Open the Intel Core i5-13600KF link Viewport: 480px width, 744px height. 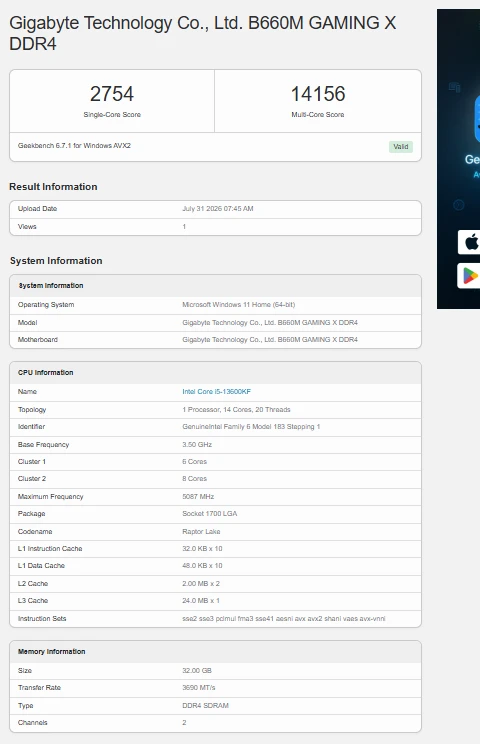(216, 391)
